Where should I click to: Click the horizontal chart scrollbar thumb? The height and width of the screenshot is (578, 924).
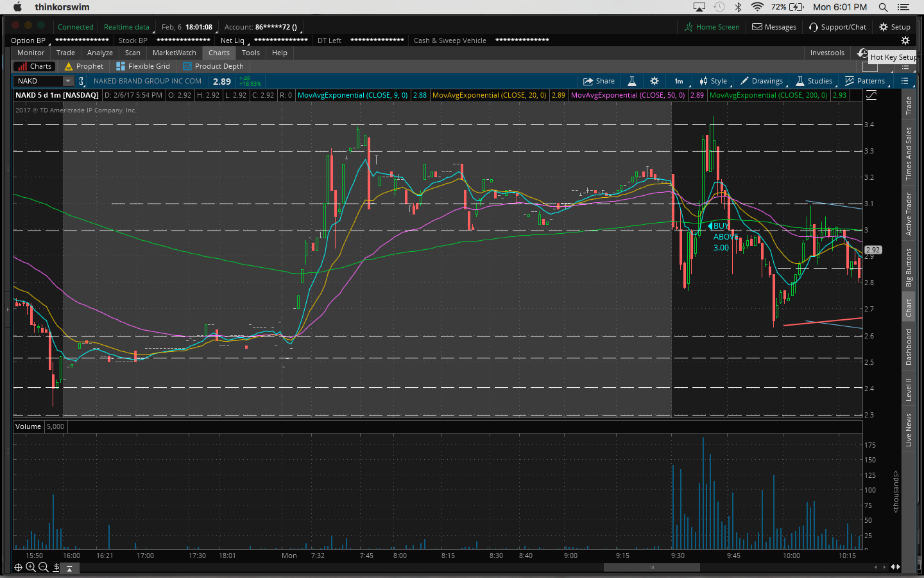(x=651, y=567)
